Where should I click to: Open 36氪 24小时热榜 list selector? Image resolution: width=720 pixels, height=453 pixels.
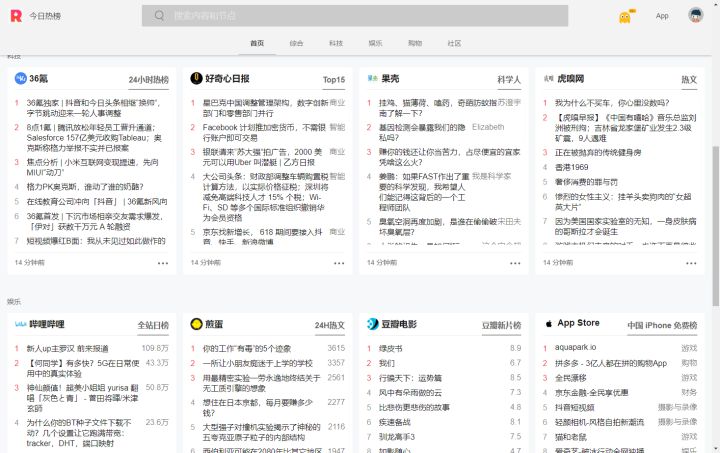point(149,79)
